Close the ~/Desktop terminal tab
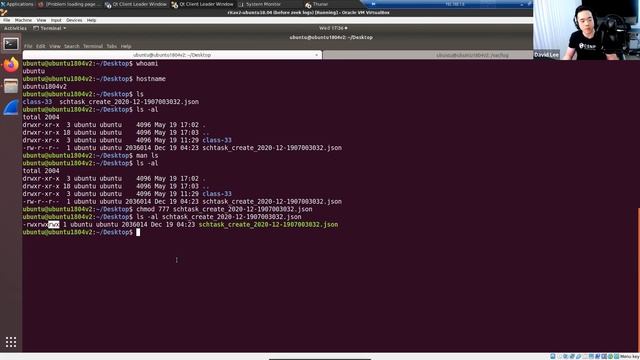640x360 pixels. pos(316,55)
